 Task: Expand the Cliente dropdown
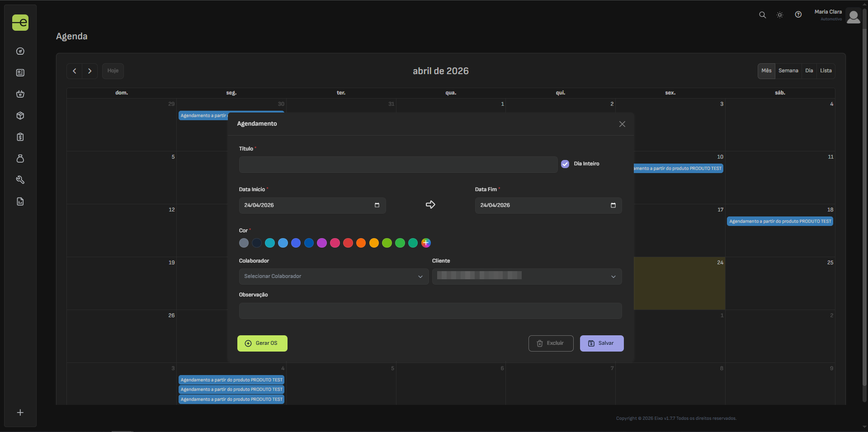coord(527,277)
